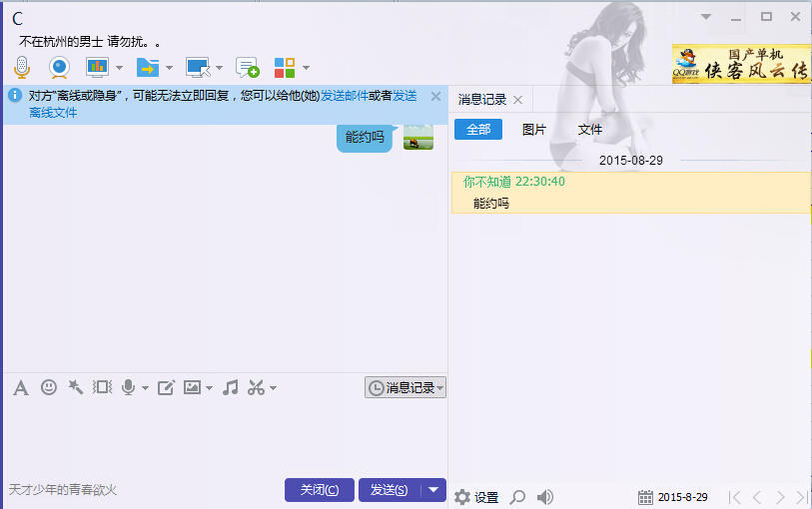Start a video call with the webcam icon
The height and width of the screenshot is (509, 812).
pos(60,68)
